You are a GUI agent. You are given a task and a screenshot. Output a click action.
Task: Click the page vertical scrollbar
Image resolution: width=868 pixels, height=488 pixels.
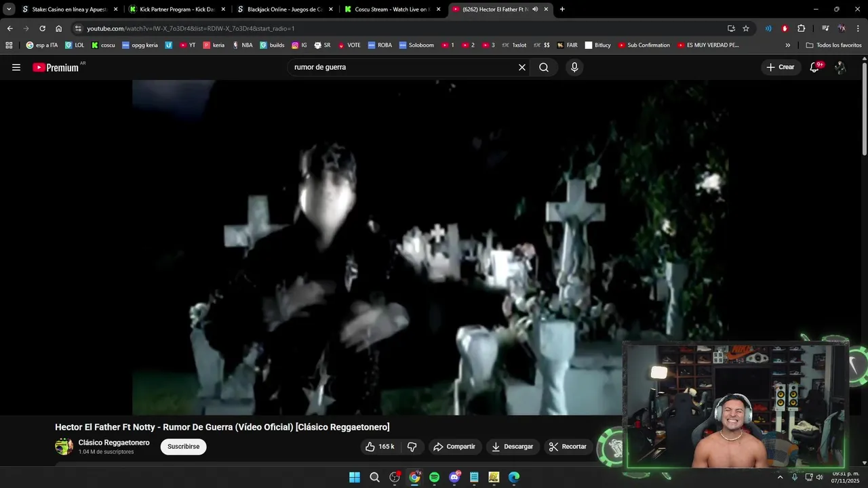[x=865, y=108]
